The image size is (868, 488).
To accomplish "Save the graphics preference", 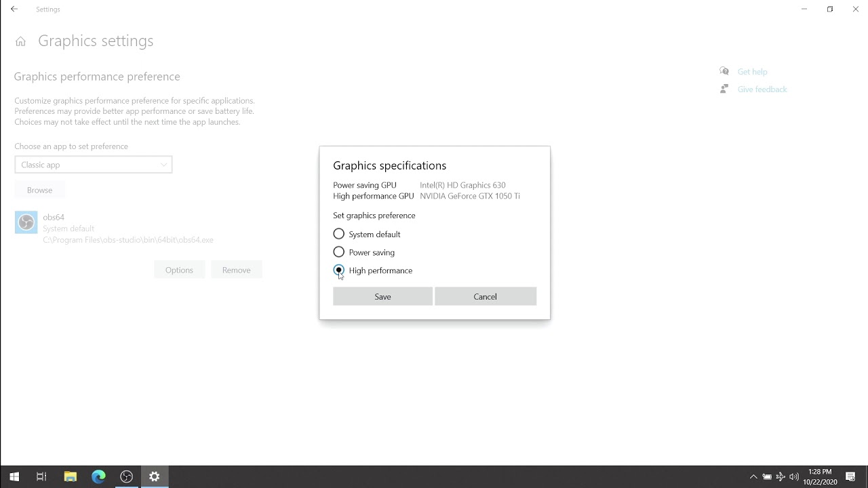I will click(382, 296).
